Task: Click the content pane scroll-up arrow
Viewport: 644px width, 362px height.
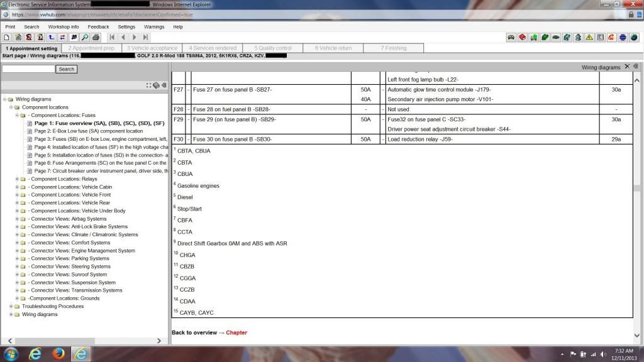Action: click(x=637, y=80)
